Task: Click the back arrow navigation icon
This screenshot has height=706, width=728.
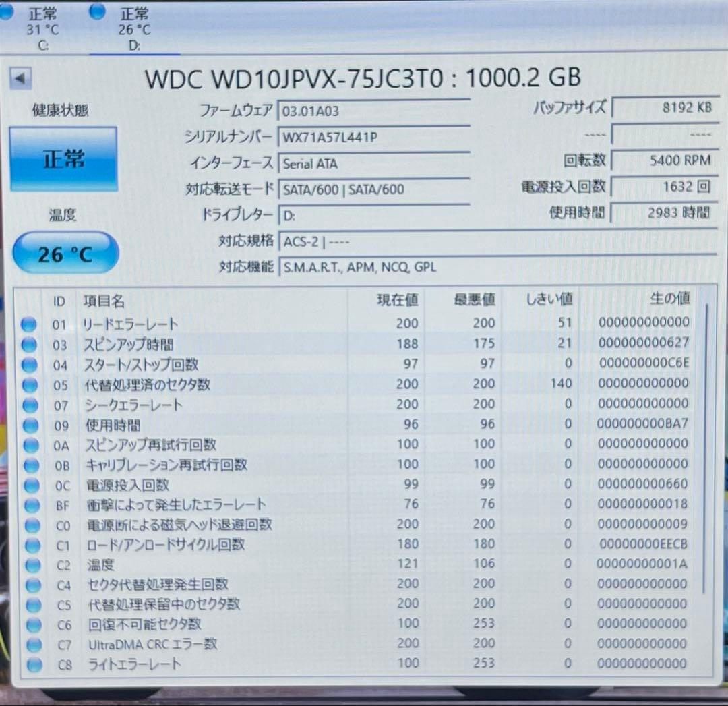Action: pos(22,79)
